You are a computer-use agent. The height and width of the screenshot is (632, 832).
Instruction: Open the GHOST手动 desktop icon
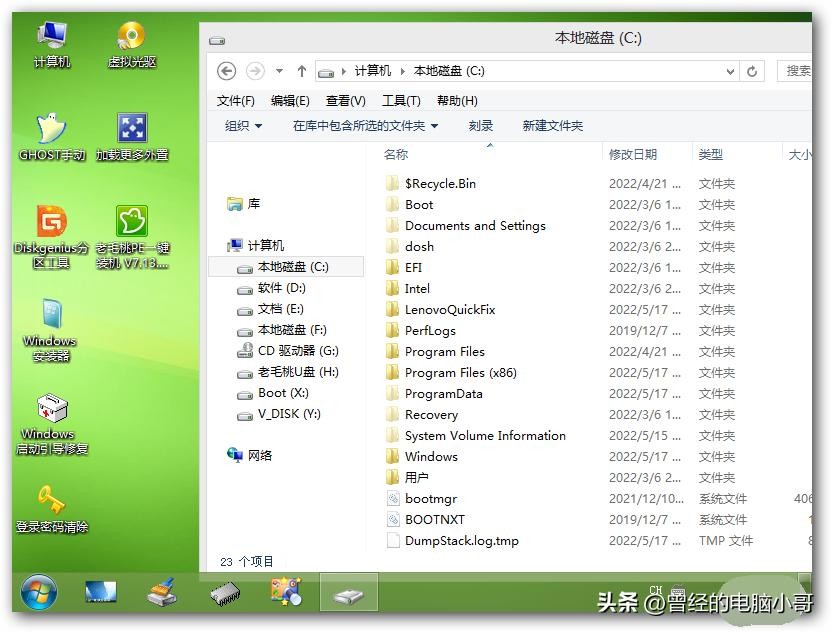click(51, 130)
